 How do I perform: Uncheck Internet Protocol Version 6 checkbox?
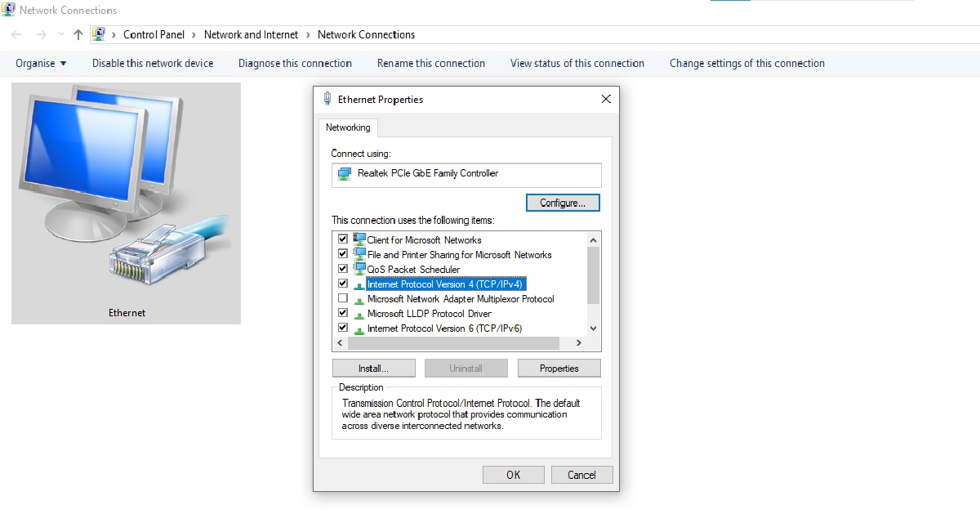(x=343, y=328)
